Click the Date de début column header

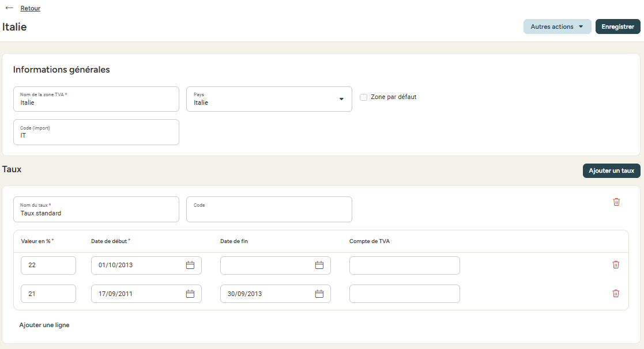pos(111,241)
